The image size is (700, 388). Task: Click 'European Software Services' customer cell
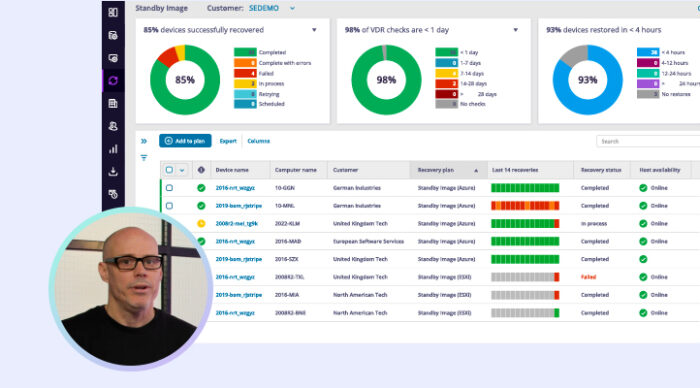[x=368, y=242]
